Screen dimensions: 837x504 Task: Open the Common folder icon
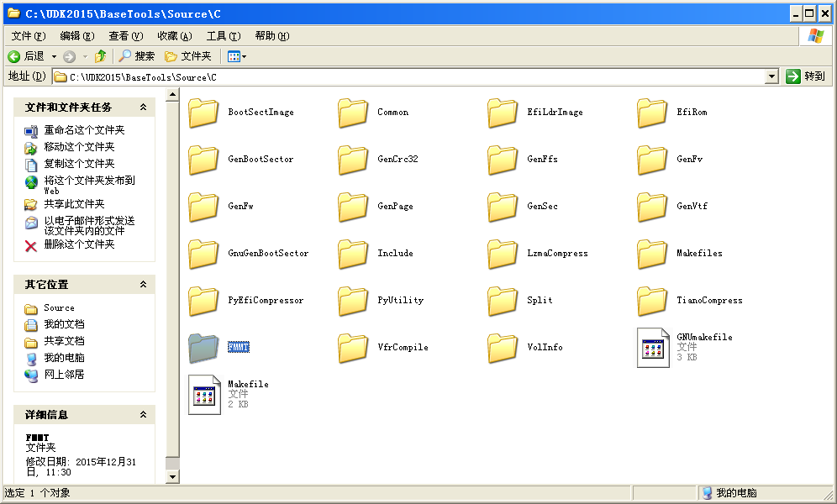[x=353, y=113]
